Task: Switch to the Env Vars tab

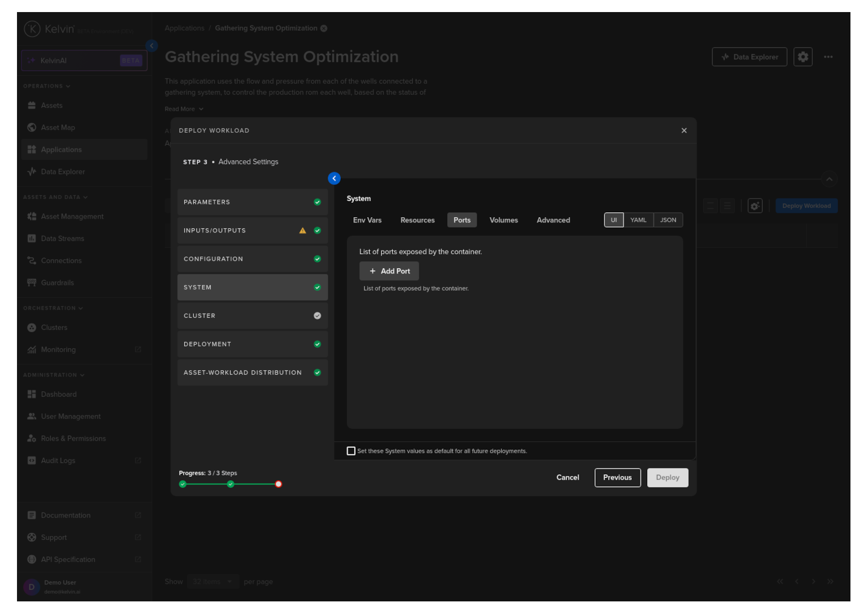Action: click(367, 220)
